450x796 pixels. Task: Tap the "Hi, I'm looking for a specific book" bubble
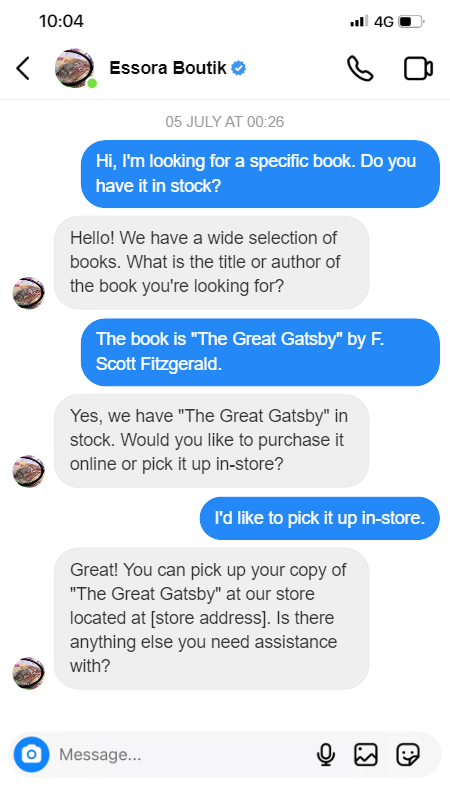tap(261, 174)
